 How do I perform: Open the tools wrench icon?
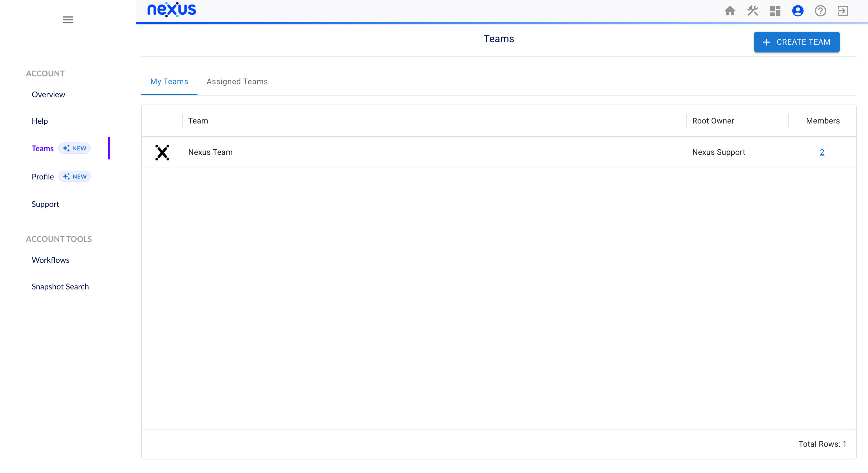point(752,11)
